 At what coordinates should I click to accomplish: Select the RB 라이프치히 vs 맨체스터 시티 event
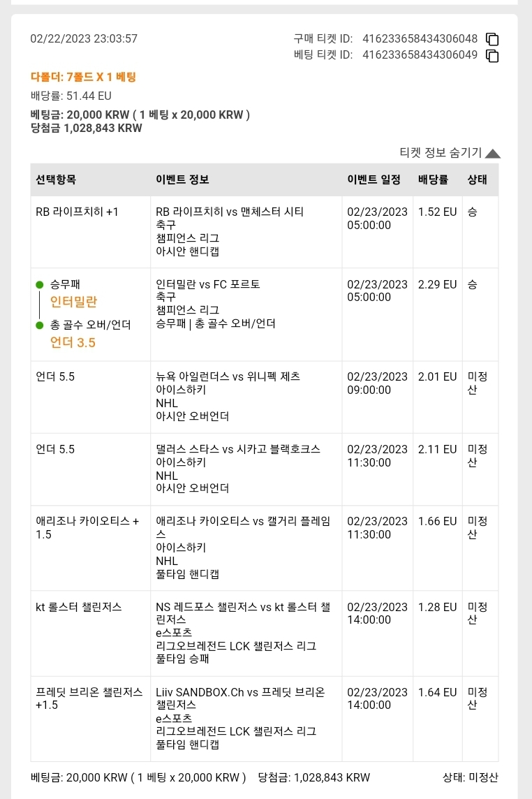(230, 212)
